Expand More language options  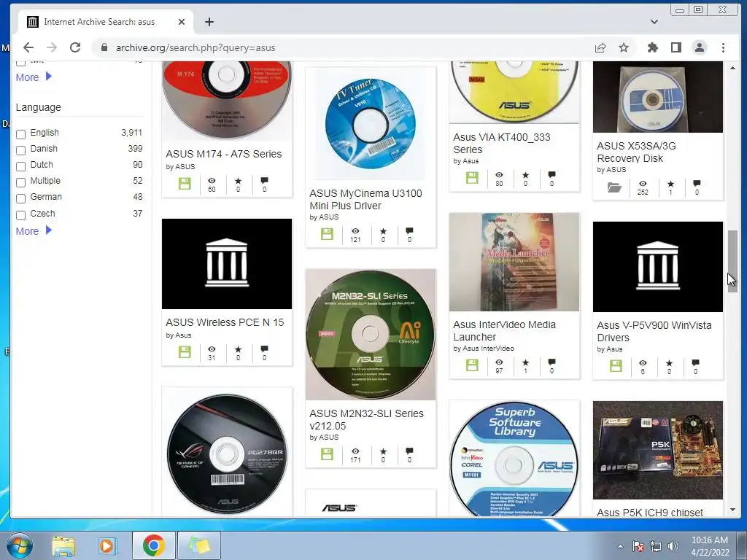34,231
